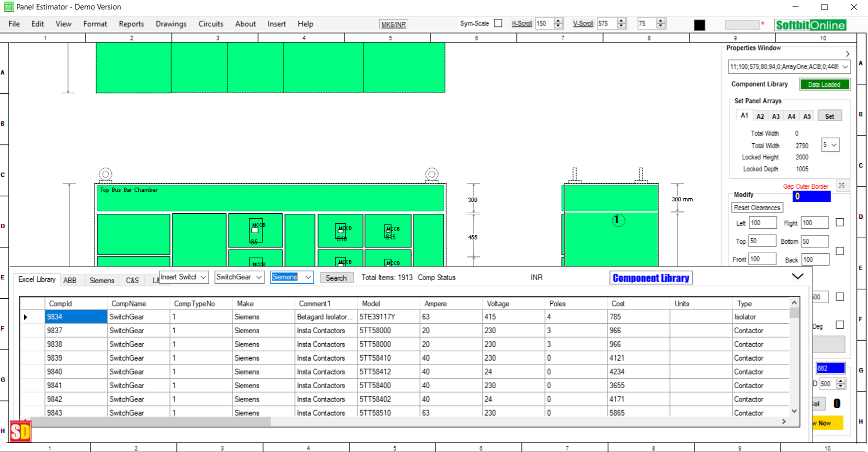The height and width of the screenshot is (452, 868).
Task: Click the Reset Clearances button
Action: pos(757,208)
